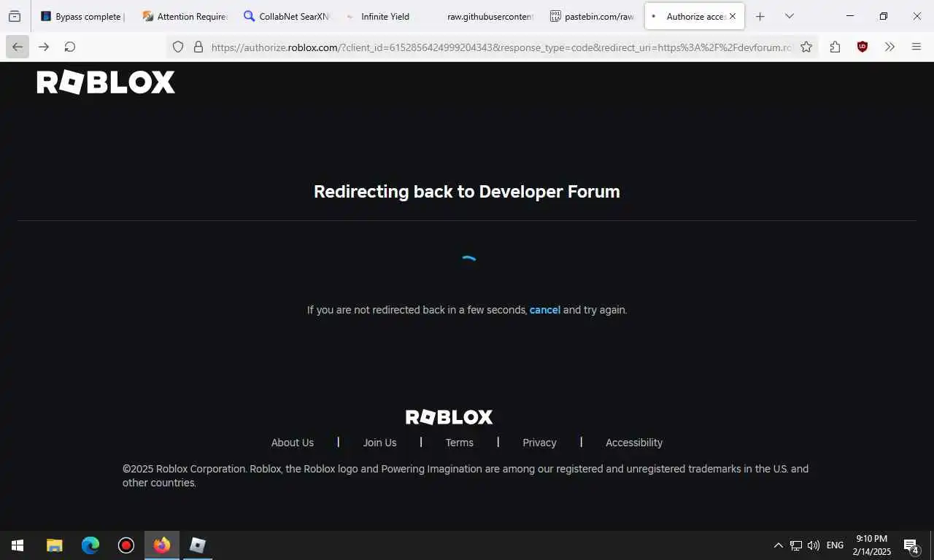Open the Extensions puzzle-piece icon
This screenshot has width=934, height=560.
(835, 47)
